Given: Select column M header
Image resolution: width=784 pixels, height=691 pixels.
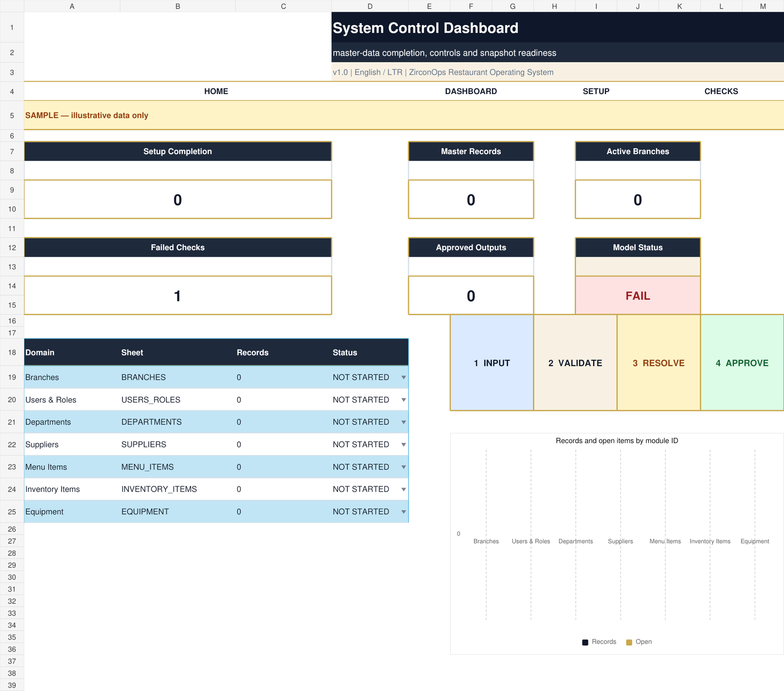Looking at the screenshot, I should tap(763, 6).
